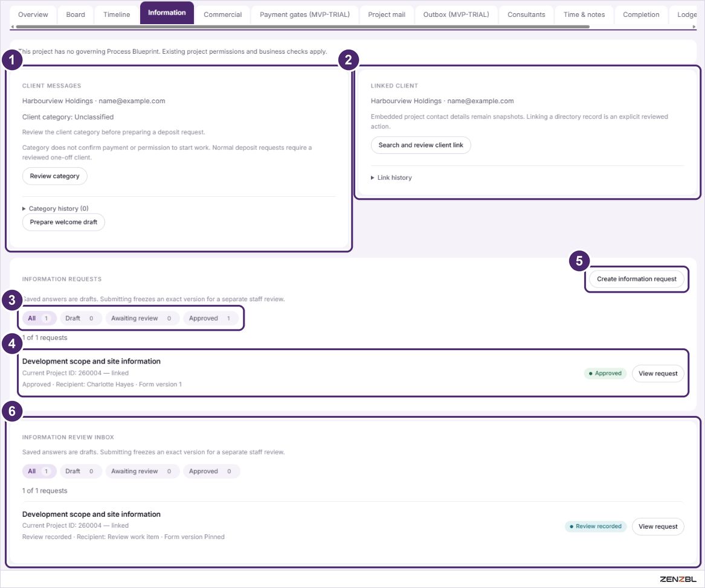705x588 pixels.
Task: Click the tab scrollbar left arrow
Action: [12, 27]
